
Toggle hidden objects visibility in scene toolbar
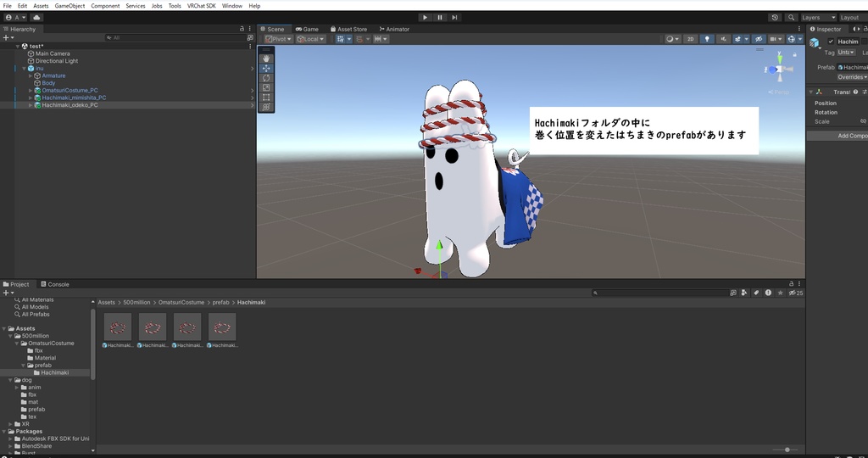(x=759, y=39)
